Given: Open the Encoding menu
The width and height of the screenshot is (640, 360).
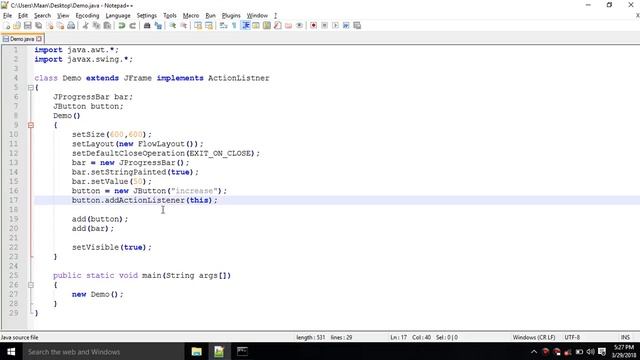Looking at the screenshot, I should [x=87, y=16].
